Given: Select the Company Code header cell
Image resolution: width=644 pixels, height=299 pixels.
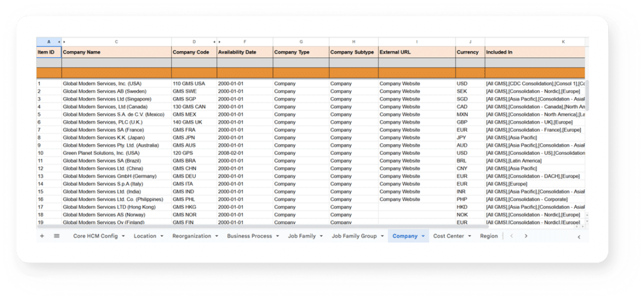Looking at the screenshot, I should click(x=194, y=52).
